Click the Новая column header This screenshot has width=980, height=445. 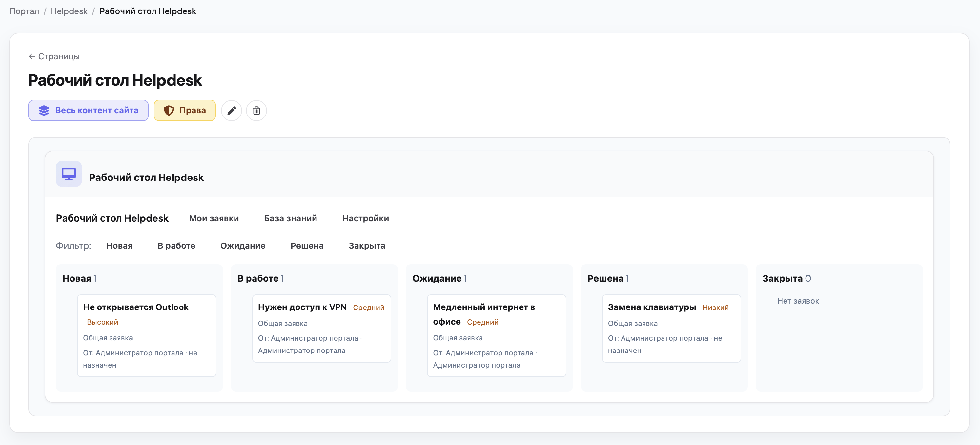[x=79, y=278]
